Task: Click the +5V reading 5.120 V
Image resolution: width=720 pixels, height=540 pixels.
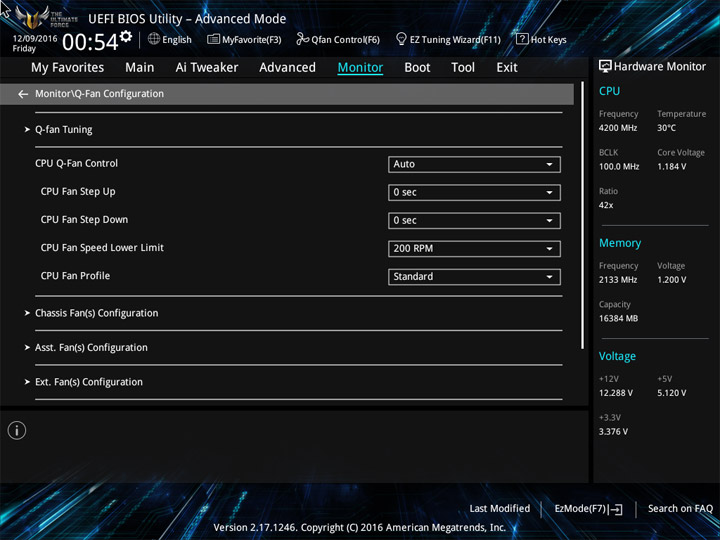Action: point(671,393)
